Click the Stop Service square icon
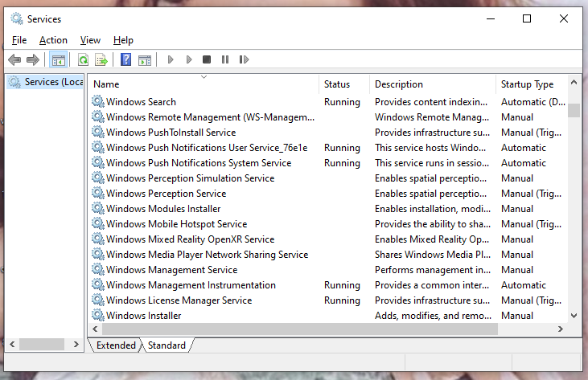Image resolution: width=588 pixels, height=380 pixels. 207,59
